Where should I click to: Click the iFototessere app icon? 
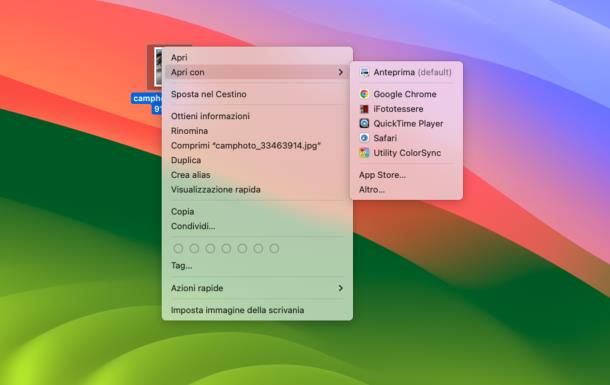(364, 109)
